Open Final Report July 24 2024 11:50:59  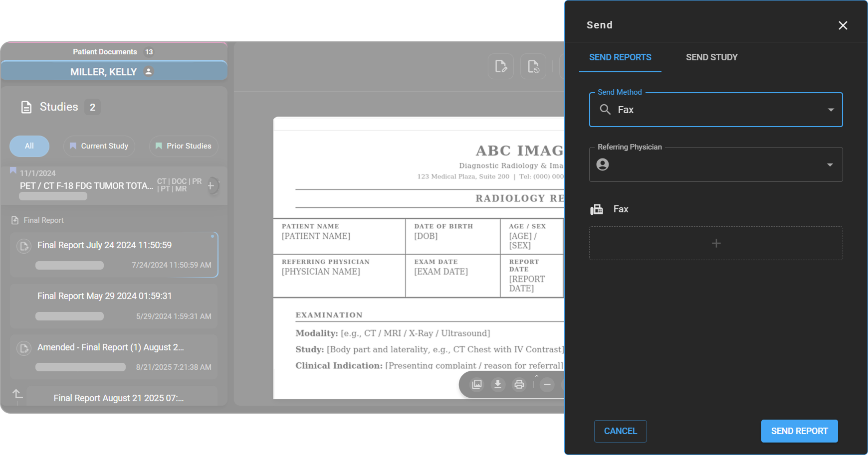114,255
